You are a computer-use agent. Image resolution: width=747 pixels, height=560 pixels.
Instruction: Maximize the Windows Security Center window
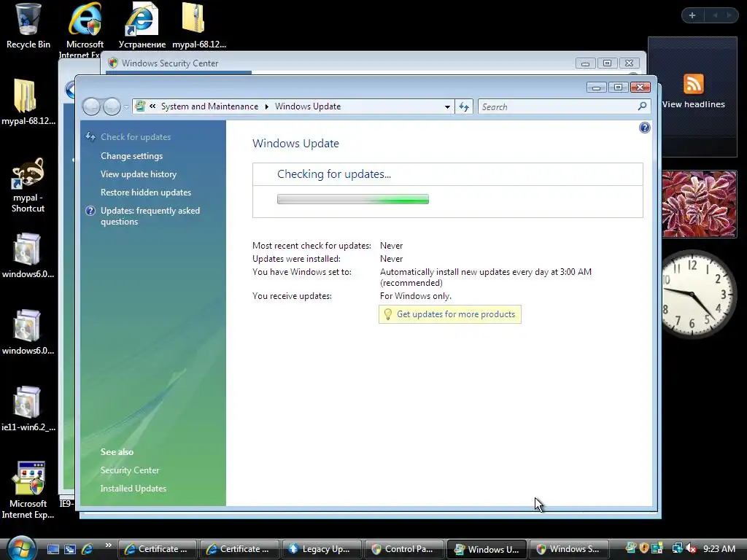[x=607, y=63]
